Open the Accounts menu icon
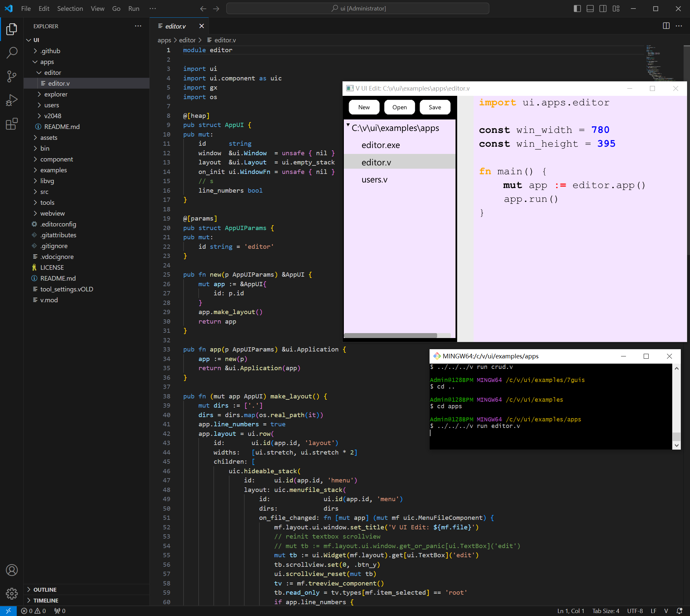Image resolution: width=690 pixels, height=616 pixels. [x=12, y=570]
